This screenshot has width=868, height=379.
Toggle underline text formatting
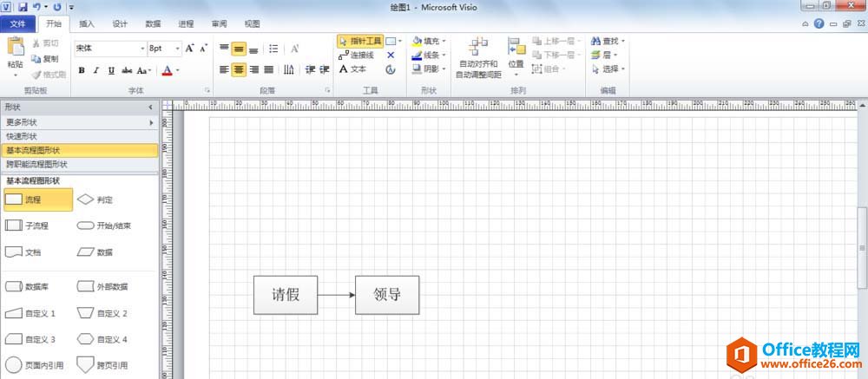tap(111, 70)
